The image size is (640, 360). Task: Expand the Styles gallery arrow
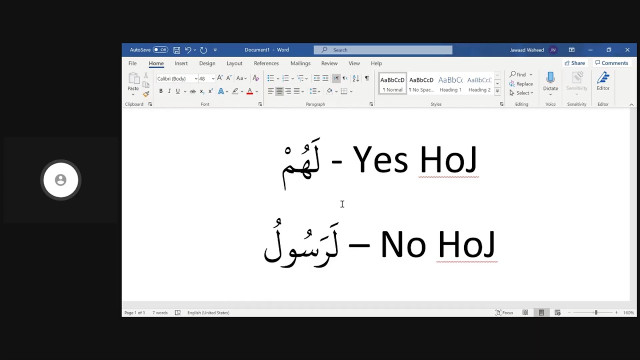pos(498,92)
